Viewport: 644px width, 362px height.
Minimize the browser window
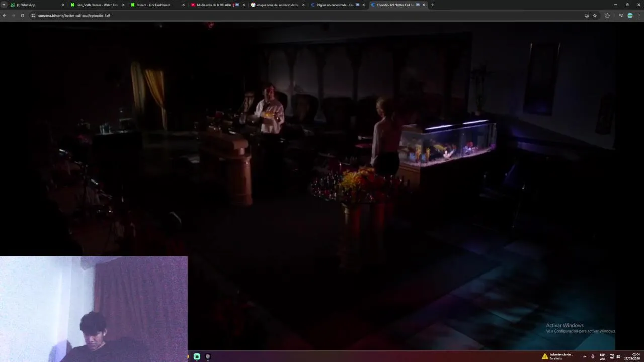(x=615, y=5)
